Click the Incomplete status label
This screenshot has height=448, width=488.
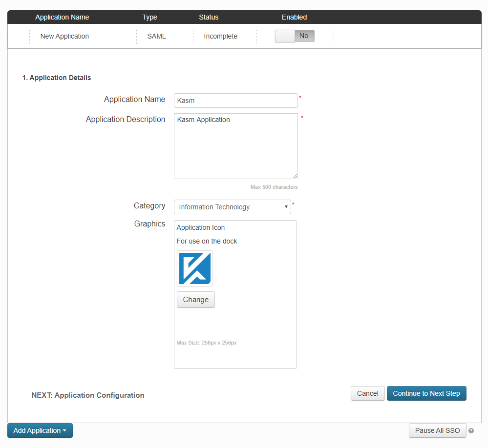coord(220,36)
